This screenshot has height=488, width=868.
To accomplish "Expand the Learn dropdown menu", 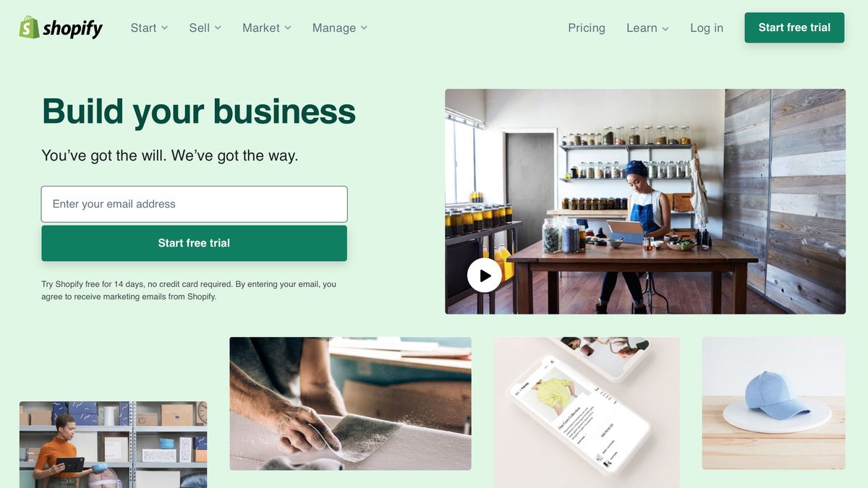I will point(647,27).
